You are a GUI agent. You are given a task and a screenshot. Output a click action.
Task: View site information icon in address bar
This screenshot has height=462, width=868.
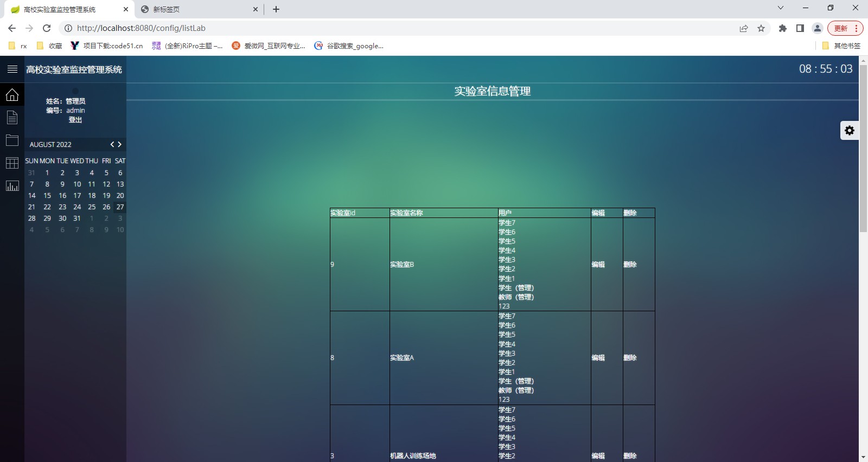pyautogui.click(x=68, y=28)
